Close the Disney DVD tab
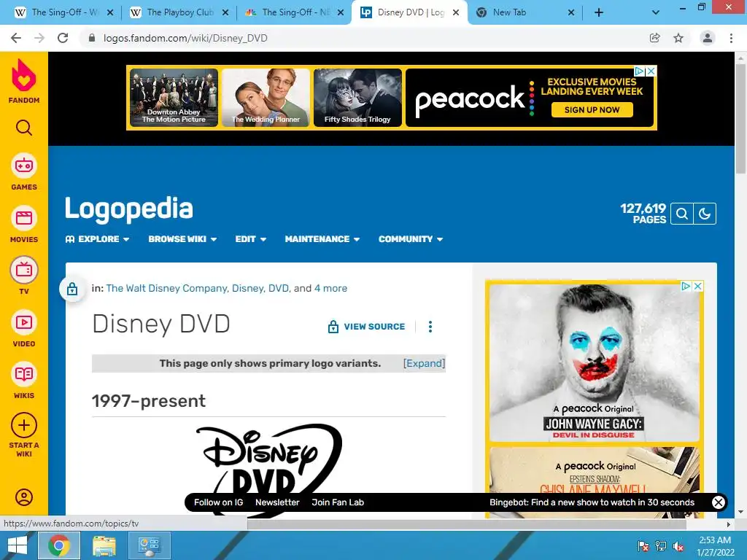 456,13
